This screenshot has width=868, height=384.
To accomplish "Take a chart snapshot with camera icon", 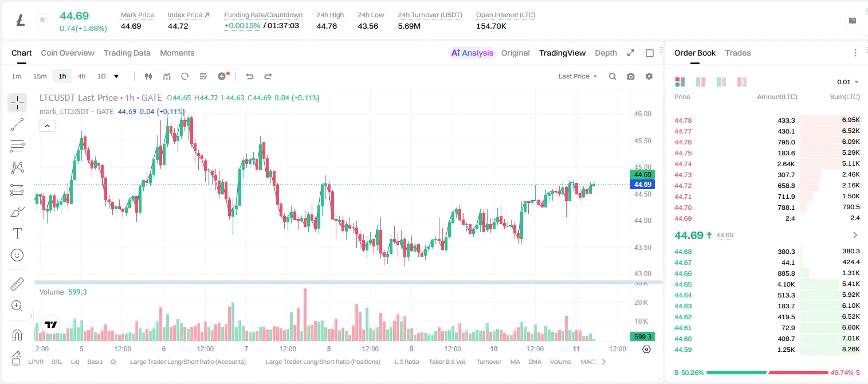I will coord(631,76).
